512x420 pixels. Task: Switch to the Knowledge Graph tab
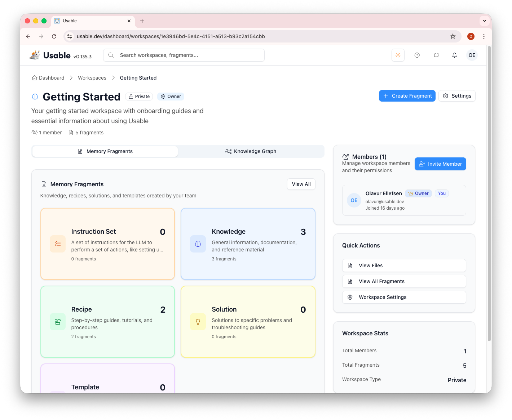coord(251,151)
